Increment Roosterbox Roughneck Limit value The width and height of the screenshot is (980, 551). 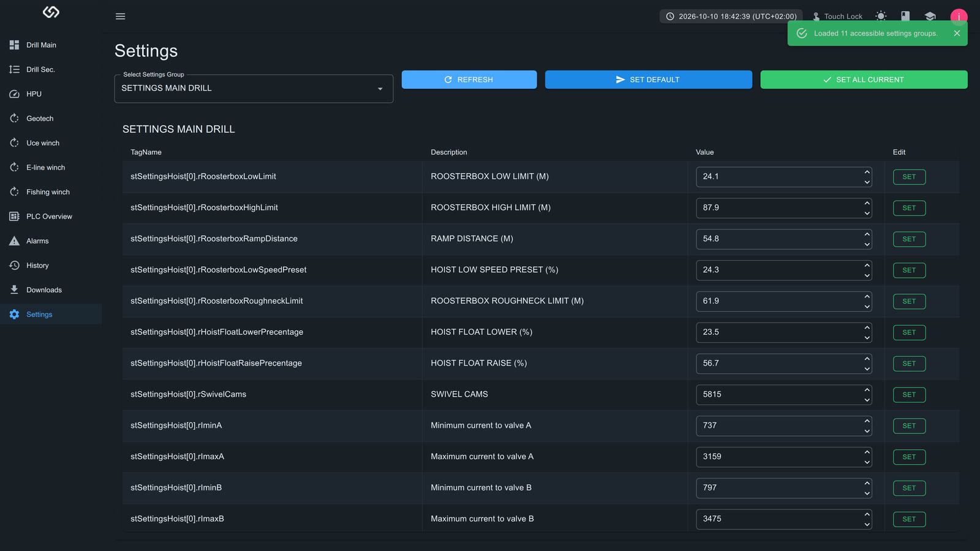tap(867, 296)
